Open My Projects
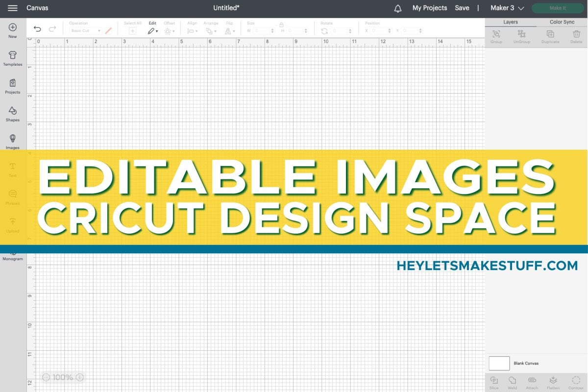The image size is (588, 392). (x=430, y=8)
